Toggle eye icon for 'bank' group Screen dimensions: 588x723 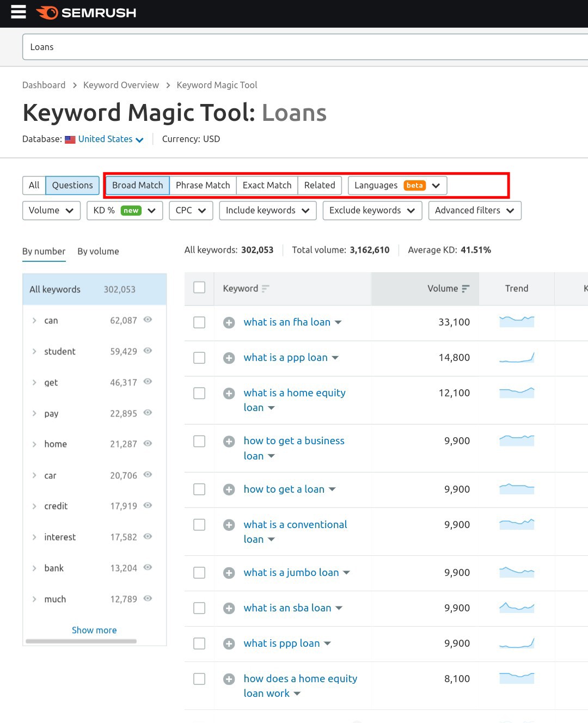[148, 567]
